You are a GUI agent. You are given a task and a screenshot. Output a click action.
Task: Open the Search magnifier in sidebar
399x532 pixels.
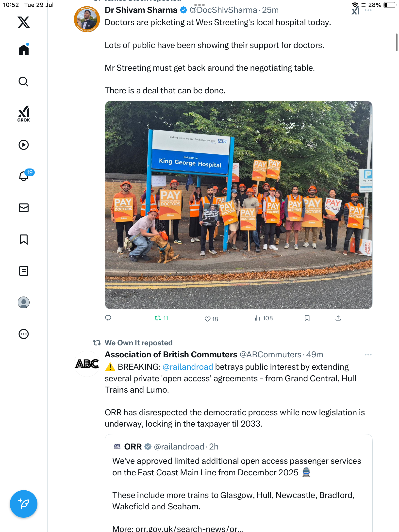point(24,82)
